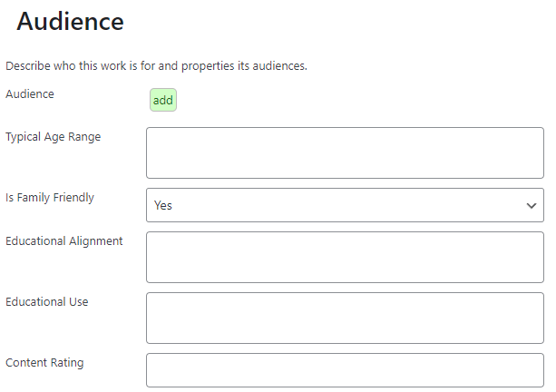Click the 'Educational Alignment' label
Image resolution: width=556 pixels, height=392 pixels.
click(x=64, y=240)
